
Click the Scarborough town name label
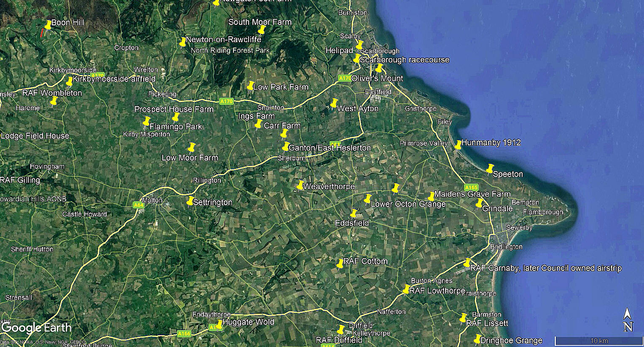tap(380, 51)
